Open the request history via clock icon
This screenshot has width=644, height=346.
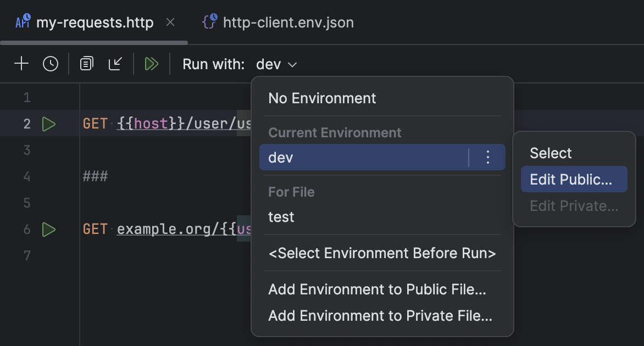pyautogui.click(x=51, y=63)
